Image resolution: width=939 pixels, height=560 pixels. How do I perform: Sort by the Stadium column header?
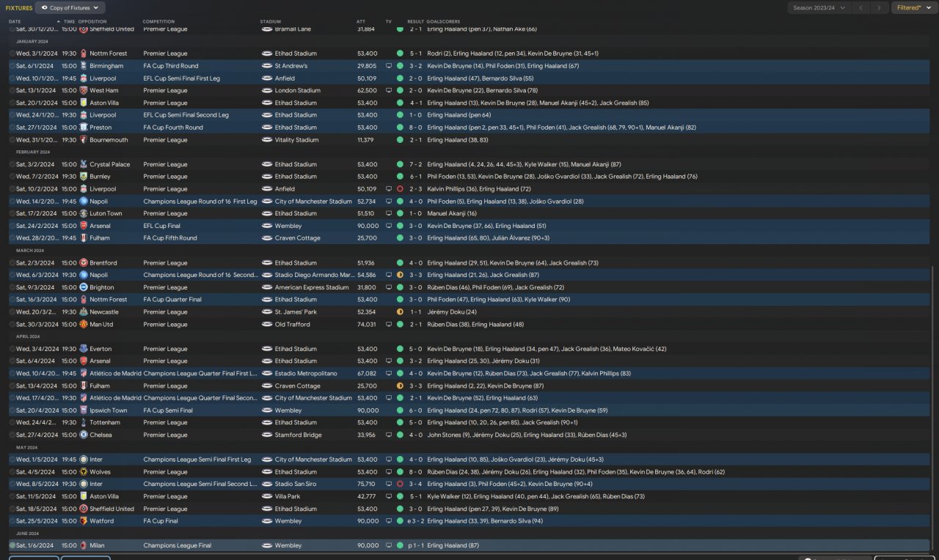point(271,21)
